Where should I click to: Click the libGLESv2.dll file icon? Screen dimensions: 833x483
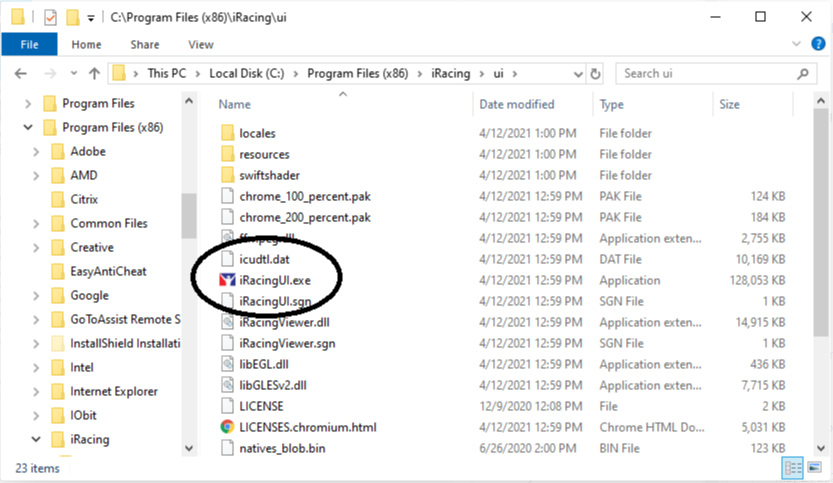[227, 385]
